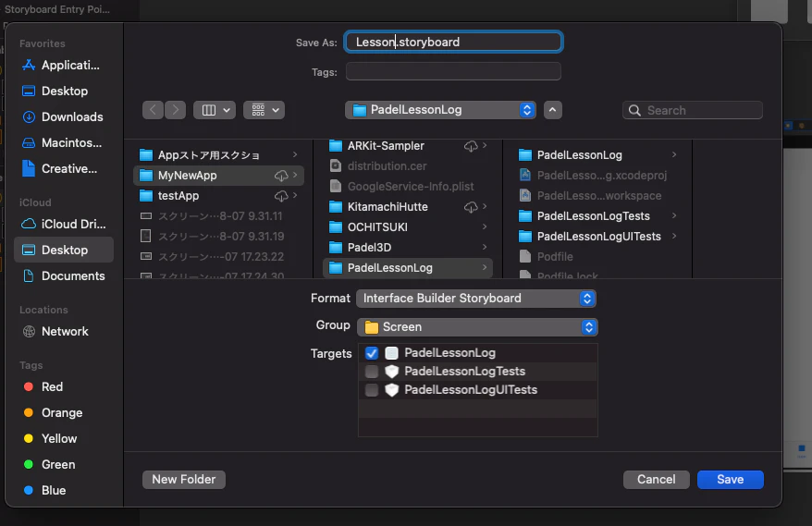The height and width of the screenshot is (526, 812).
Task: Click distribution.cer file
Action: click(408, 166)
